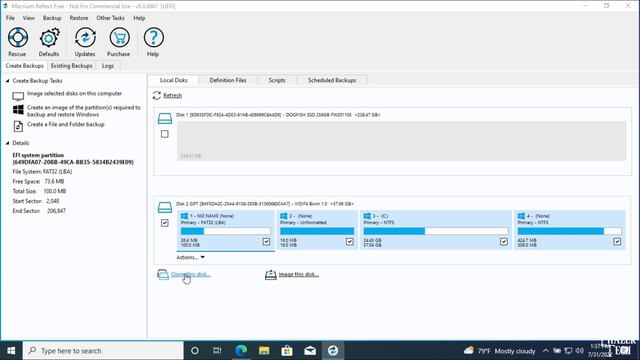Open Windows Start menu
640x360 pixels.
point(11,351)
